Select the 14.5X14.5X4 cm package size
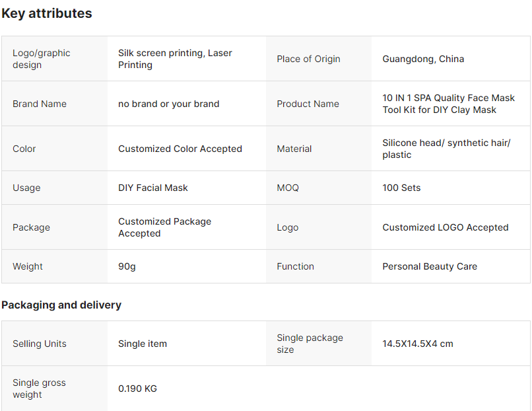Viewport: 532px width, 411px height. (x=417, y=344)
